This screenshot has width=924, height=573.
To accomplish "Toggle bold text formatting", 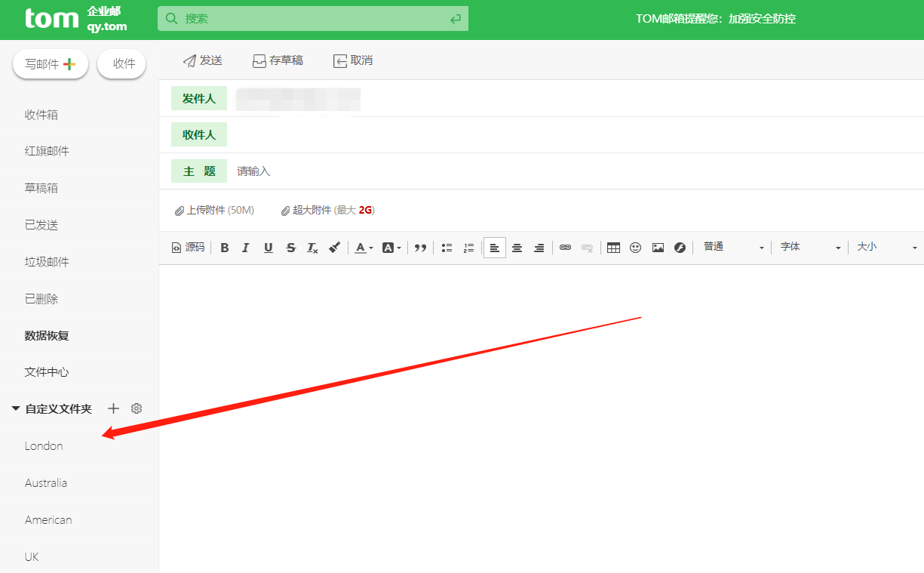I will 224,247.
